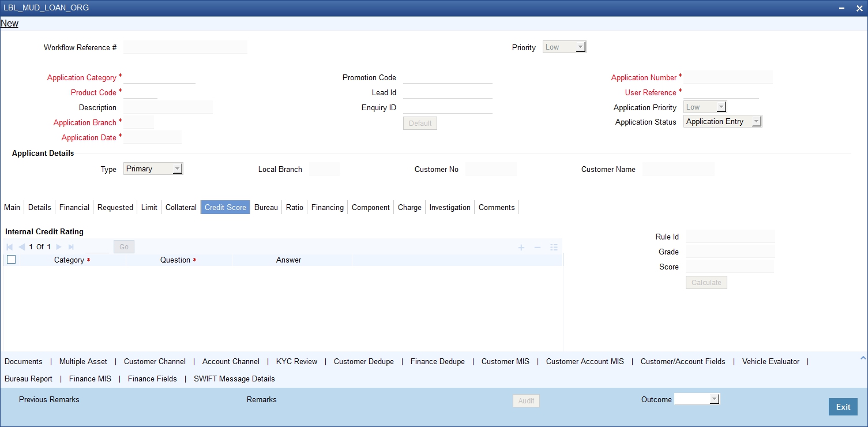The image size is (868, 427).
Task: Click the Application Category field
Action: 159,77
